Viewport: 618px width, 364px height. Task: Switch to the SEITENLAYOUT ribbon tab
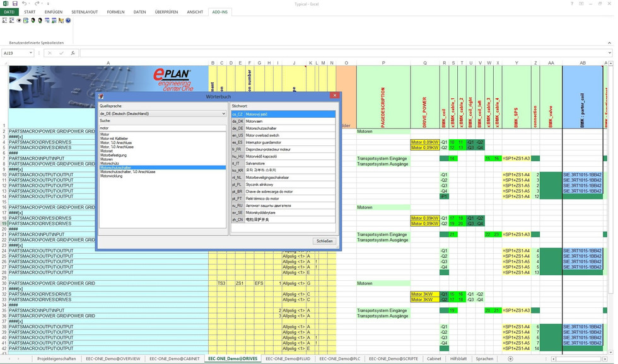click(x=85, y=12)
